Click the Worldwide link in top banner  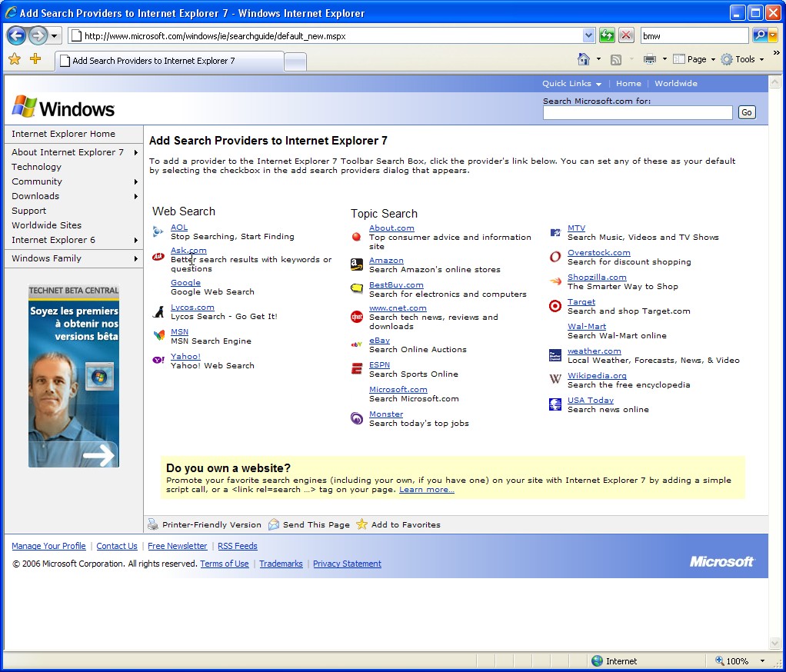(676, 84)
